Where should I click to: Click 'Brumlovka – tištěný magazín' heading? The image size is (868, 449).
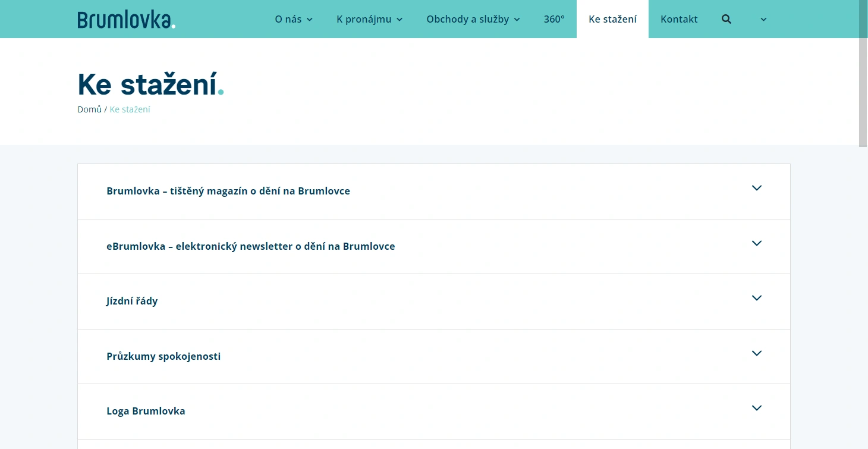click(x=228, y=191)
